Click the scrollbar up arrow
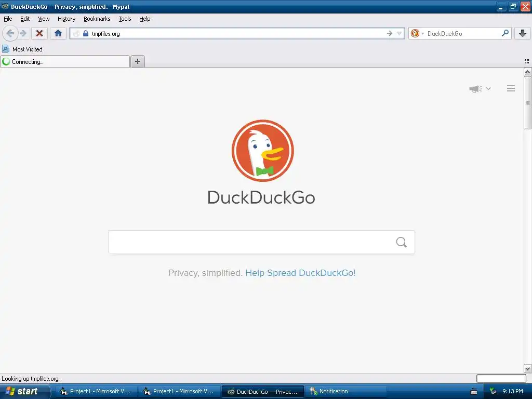 [x=527, y=72]
